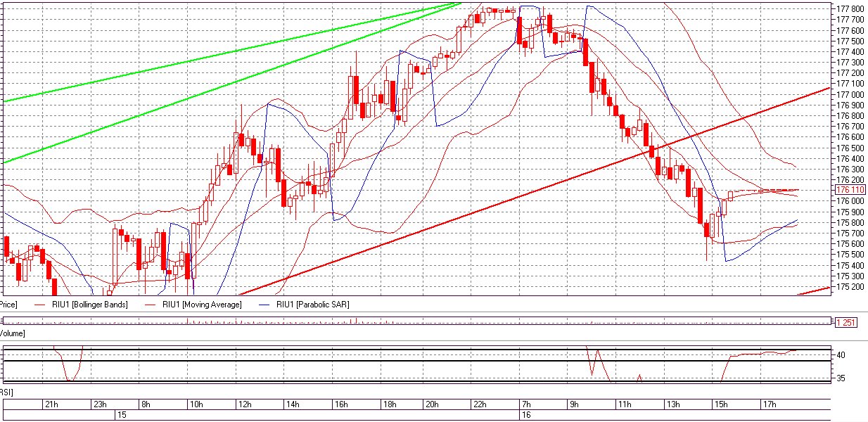868x422 pixels.
Task: Click the 176 000 price axis label
Action: tap(849, 201)
